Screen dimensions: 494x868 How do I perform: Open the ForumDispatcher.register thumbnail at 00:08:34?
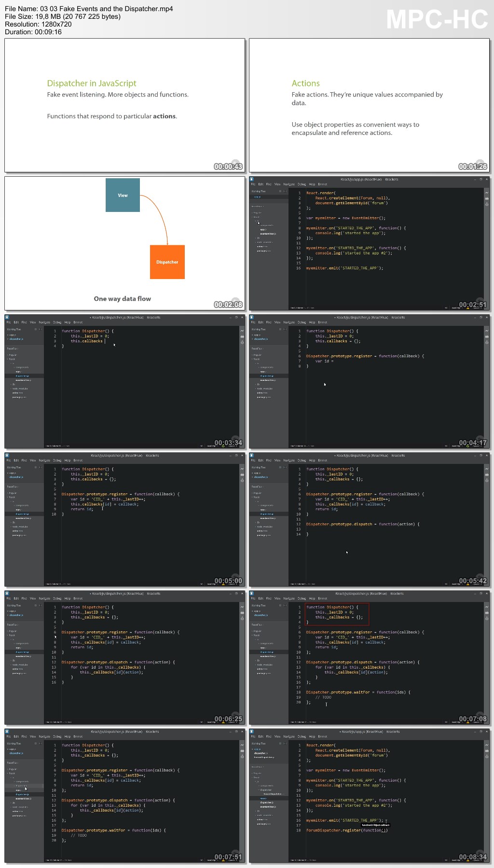[x=369, y=796]
